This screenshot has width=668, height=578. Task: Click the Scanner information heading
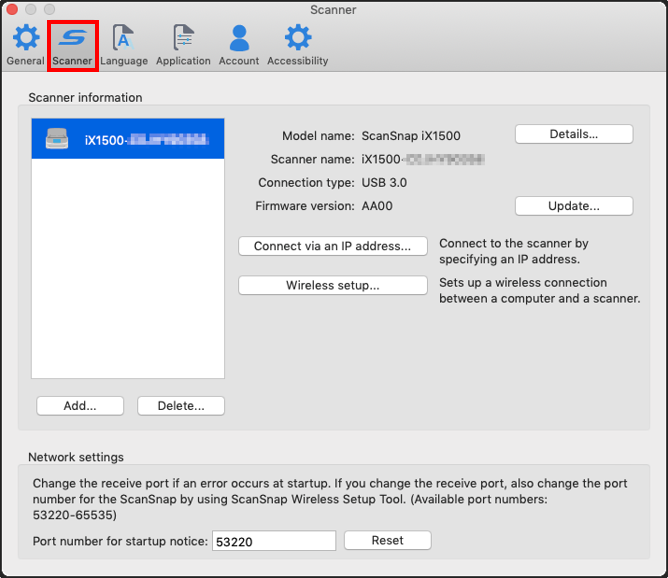(85, 98)
